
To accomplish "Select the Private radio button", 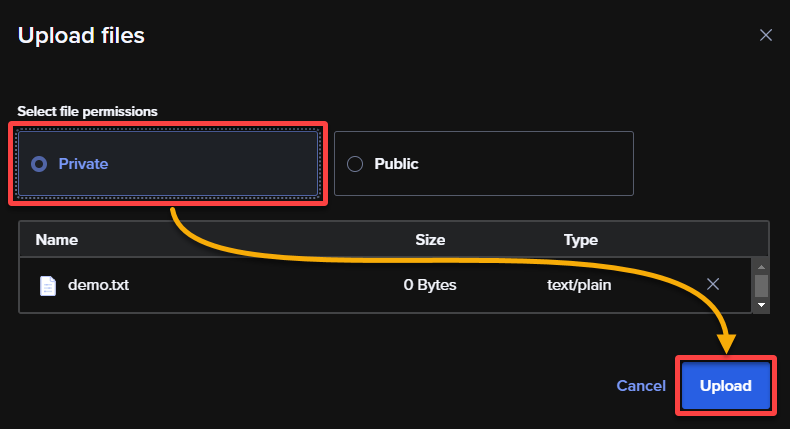I will click(x=39, y=164).
